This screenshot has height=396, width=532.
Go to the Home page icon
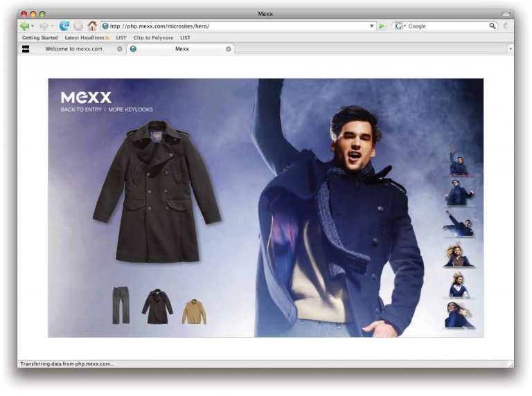click(x=92, y=26)
